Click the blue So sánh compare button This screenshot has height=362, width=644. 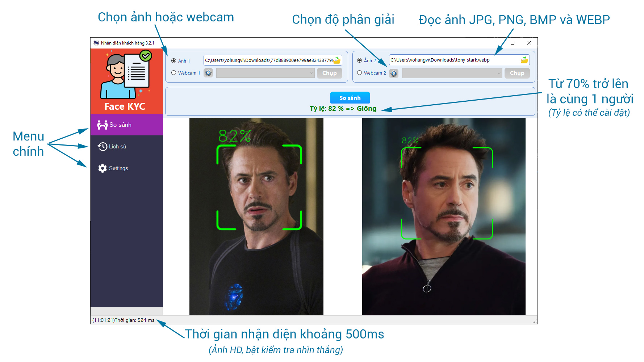click(x=350, y=98)
